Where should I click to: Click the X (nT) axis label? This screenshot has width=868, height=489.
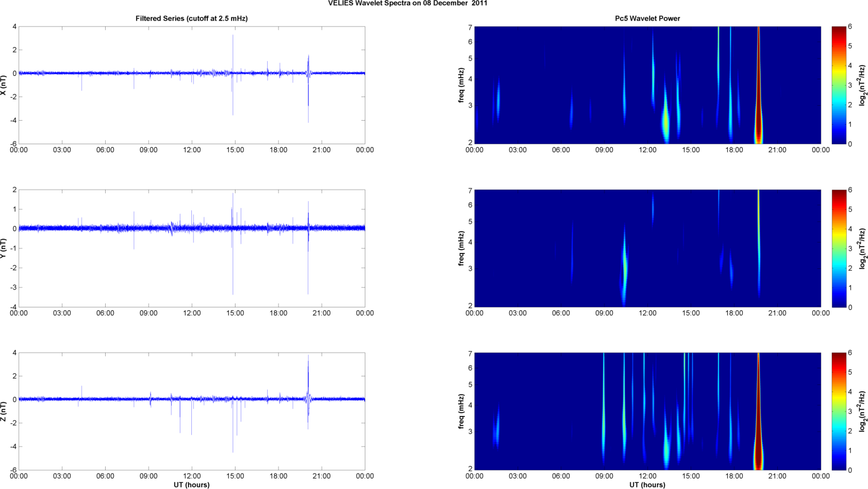click(x=3, y=85)
